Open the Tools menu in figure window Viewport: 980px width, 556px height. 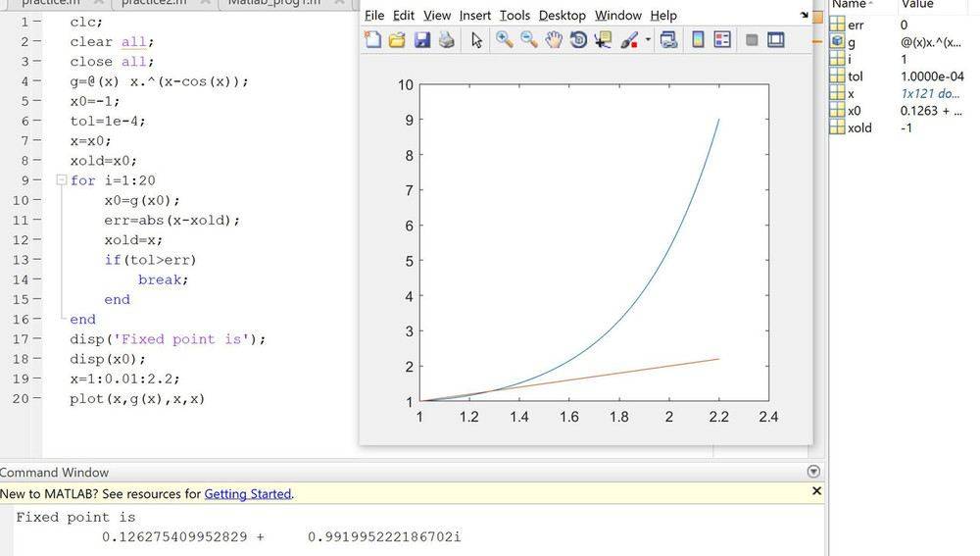(514, 15)
